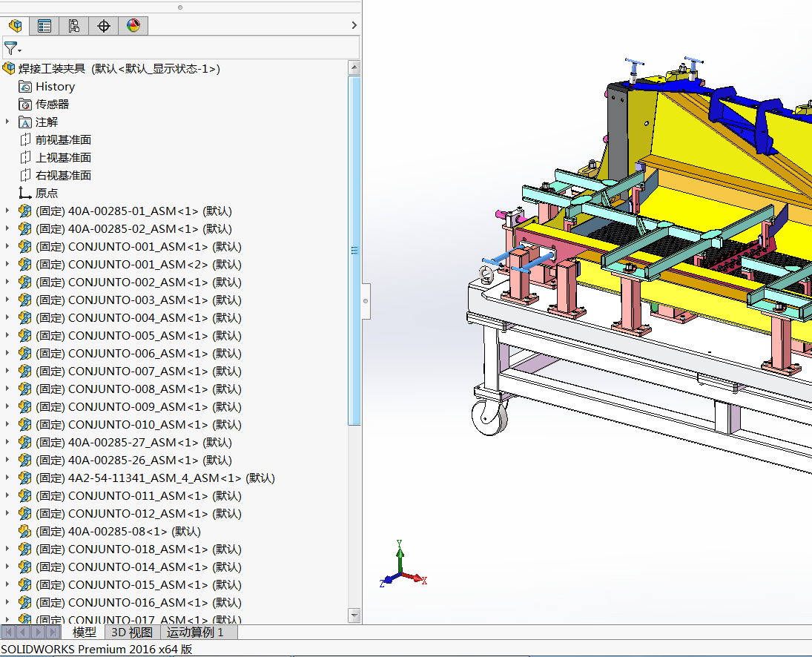Switch to the 模型 tab

[x=85, y=632]
